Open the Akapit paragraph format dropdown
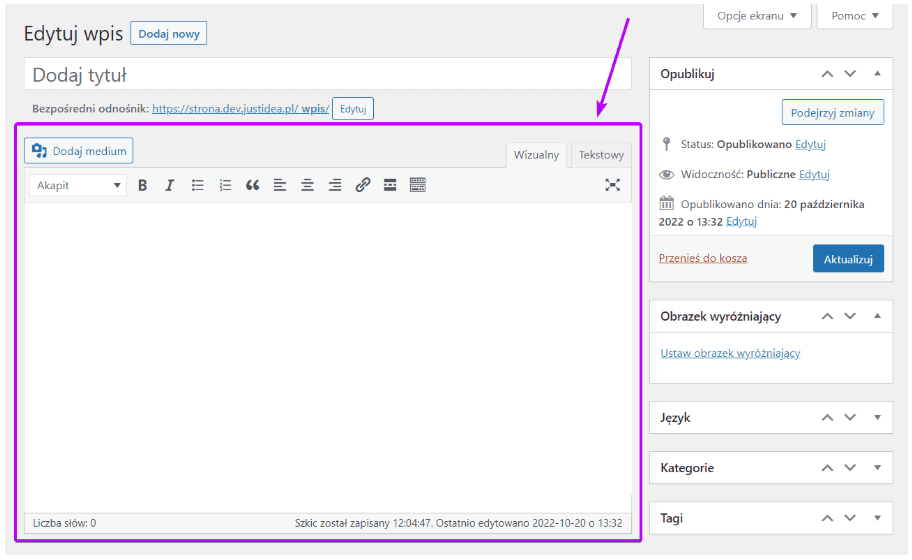The image size is (912, 560). [77, 185]
